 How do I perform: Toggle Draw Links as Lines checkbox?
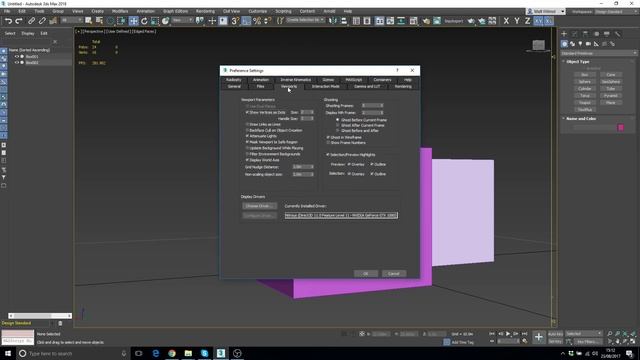pyautogui.click(x=247, y=124)
